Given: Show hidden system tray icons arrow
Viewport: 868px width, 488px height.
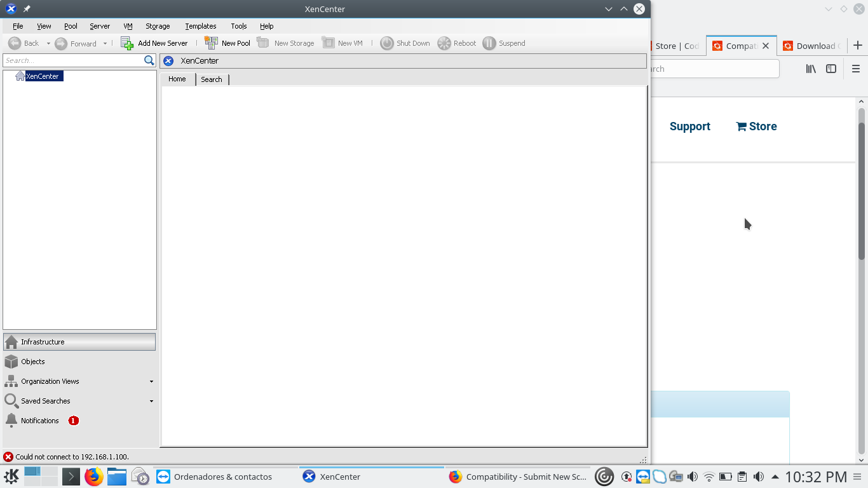Looking at the screenshot, I should click(775, 477).
